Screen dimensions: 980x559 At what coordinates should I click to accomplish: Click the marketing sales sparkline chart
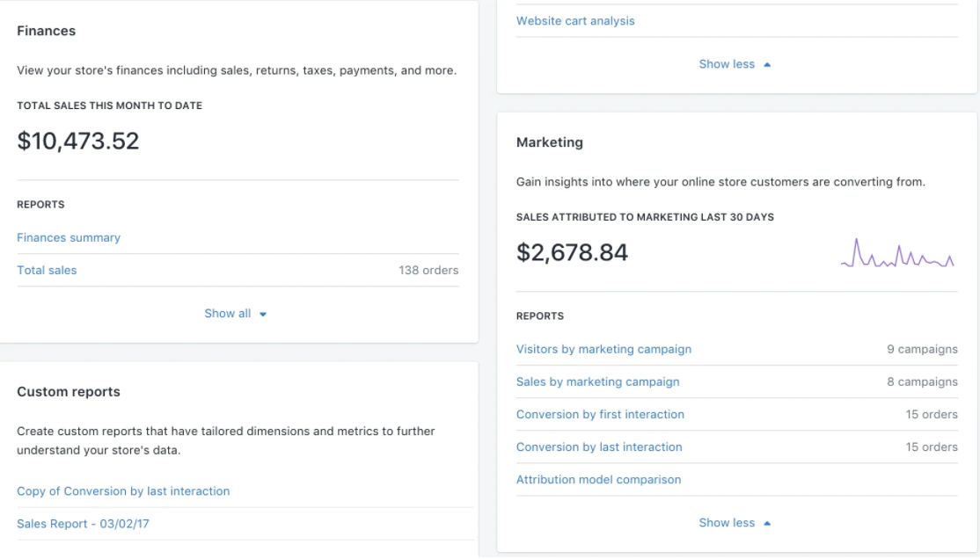(x=897, y=253)
